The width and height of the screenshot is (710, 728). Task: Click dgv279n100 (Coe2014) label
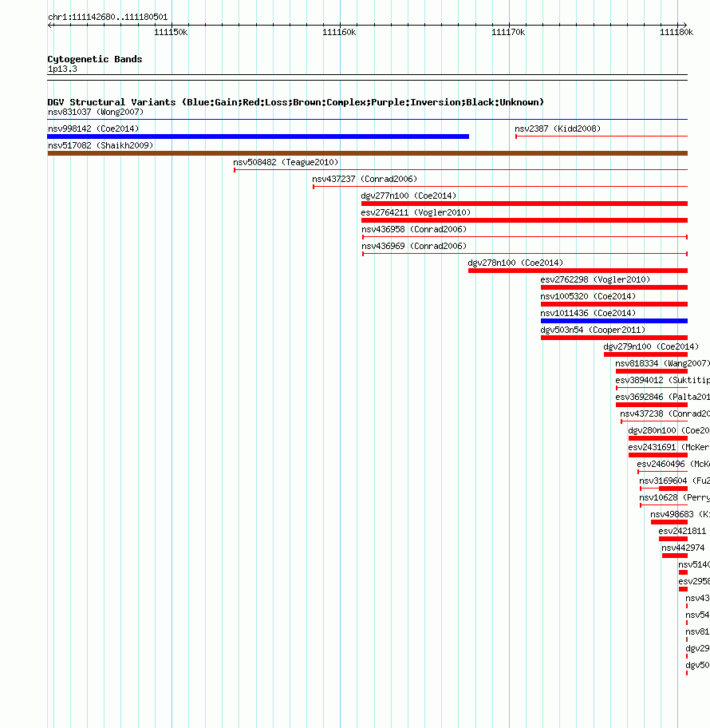[x=651, y=346]
